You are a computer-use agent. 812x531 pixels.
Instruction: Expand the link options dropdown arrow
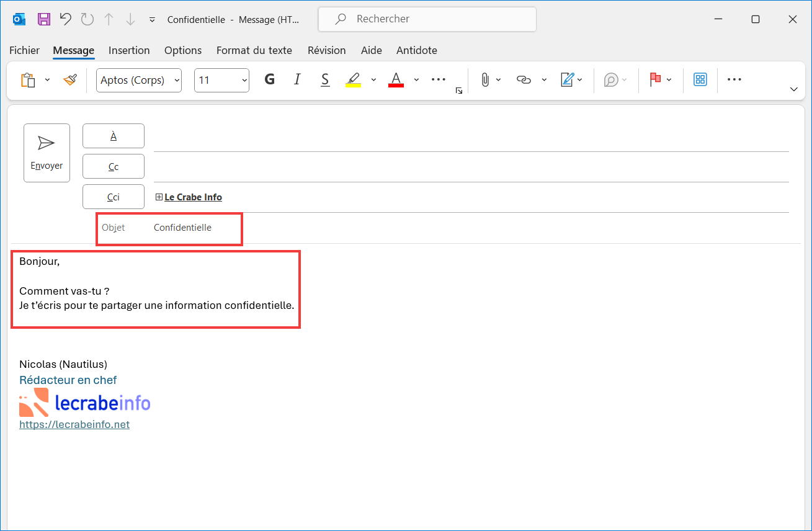544,80
